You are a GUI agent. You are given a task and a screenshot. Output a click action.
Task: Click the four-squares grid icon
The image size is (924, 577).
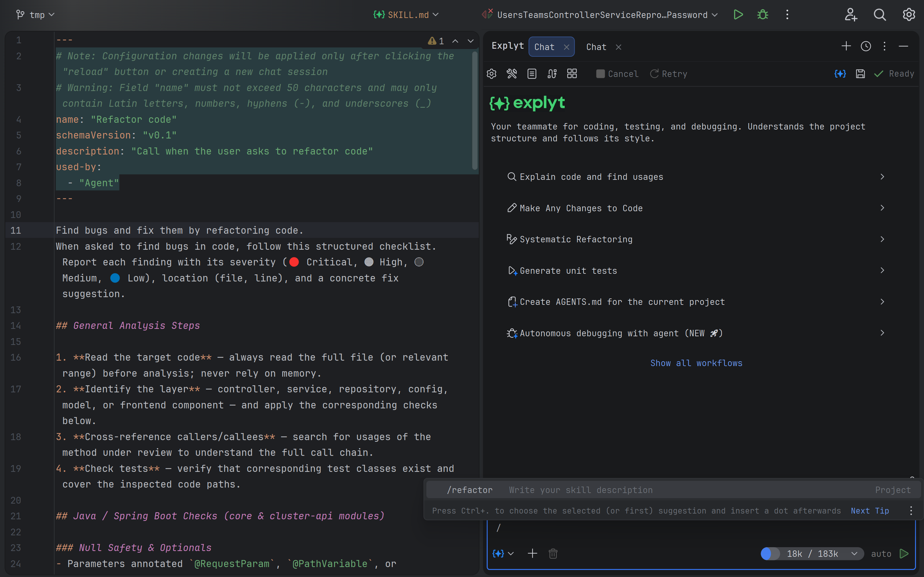(x=572, y=74)
